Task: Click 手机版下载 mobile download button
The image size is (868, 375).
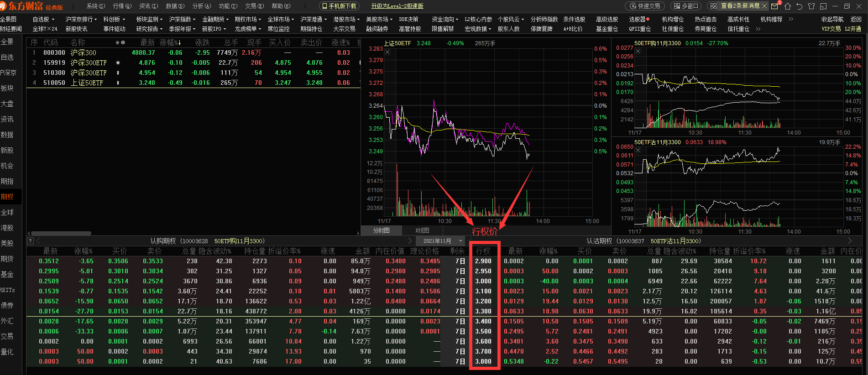Action: tap(339, 6)
